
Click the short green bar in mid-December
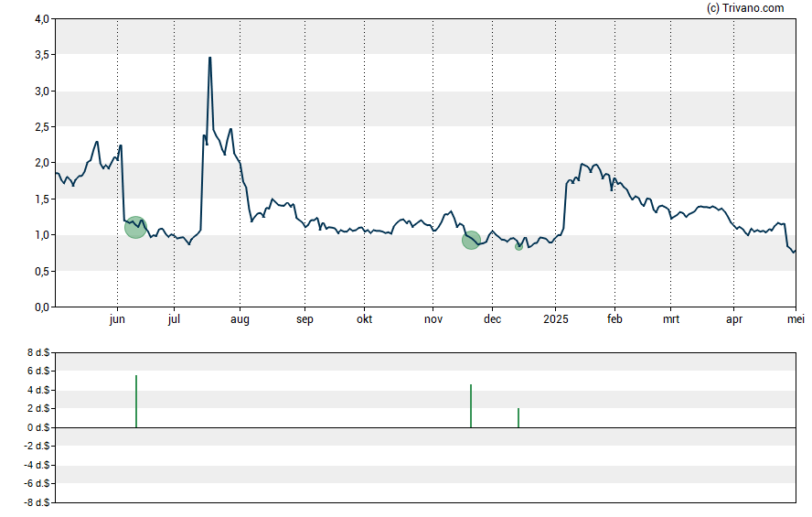coord(518,417)
